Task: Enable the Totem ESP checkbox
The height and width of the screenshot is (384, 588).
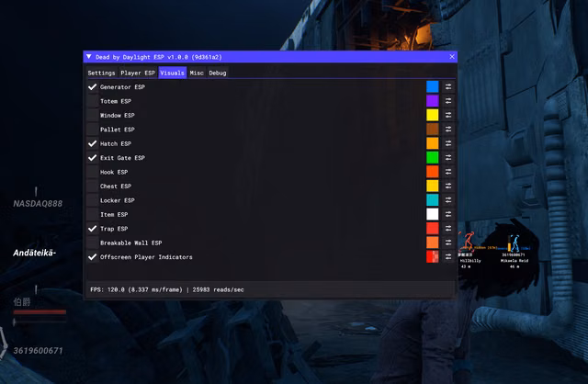Action: 92,101
